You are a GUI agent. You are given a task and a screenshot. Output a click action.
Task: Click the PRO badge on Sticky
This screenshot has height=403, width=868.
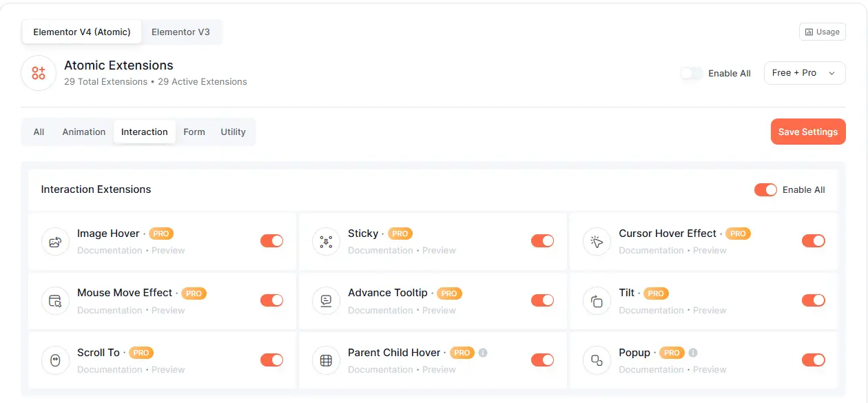point(400,234)
